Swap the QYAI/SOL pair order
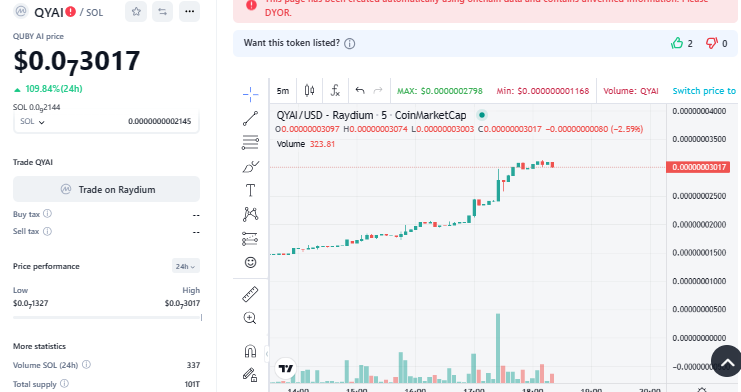 (163, 12)
